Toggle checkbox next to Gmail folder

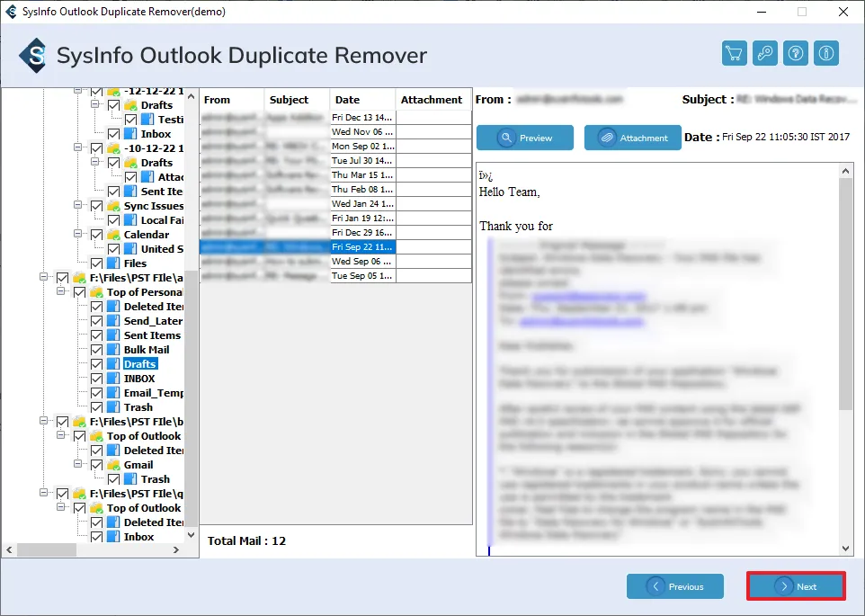point(96,465)
